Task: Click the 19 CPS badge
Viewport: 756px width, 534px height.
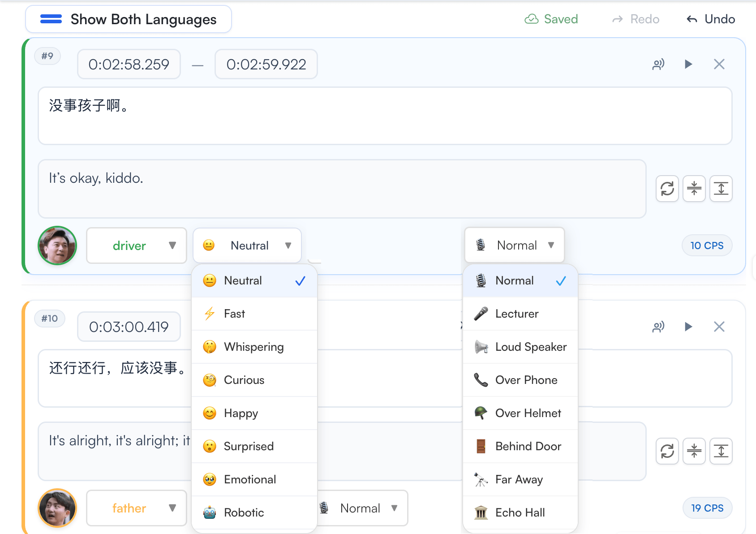Action: click(x=707, y=508)
